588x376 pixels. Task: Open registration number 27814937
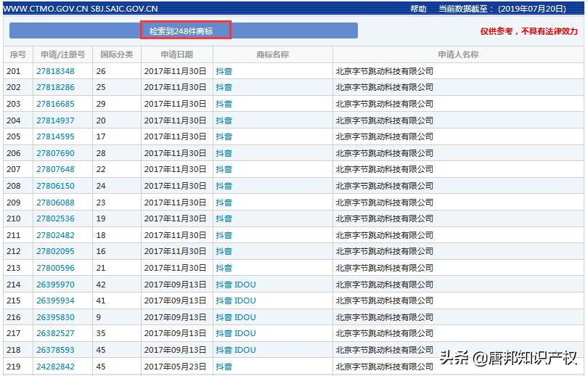55,120
